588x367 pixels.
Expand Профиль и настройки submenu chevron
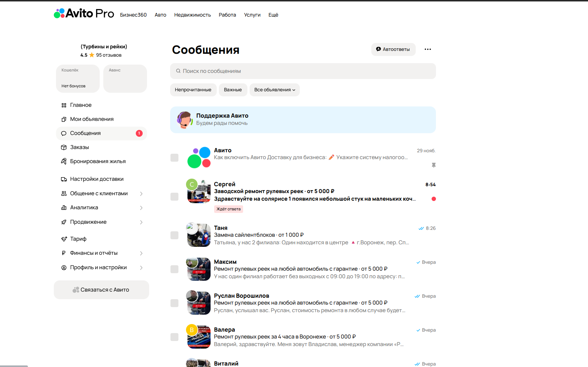141,268
